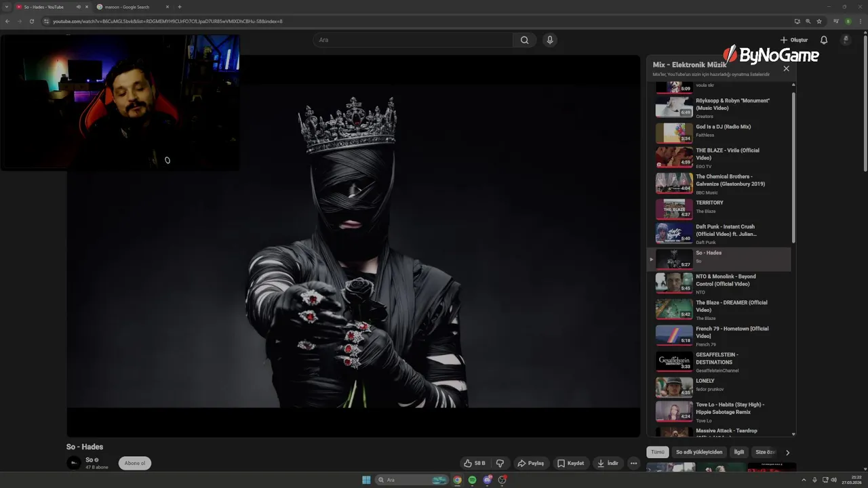Reload the YouTube page
This screenshot has height=488, width=868.
(31, 21)
